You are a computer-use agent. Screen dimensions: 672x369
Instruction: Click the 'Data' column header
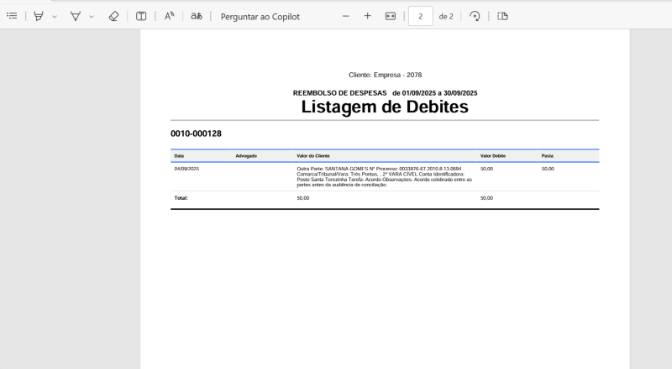tap(179, 156)
